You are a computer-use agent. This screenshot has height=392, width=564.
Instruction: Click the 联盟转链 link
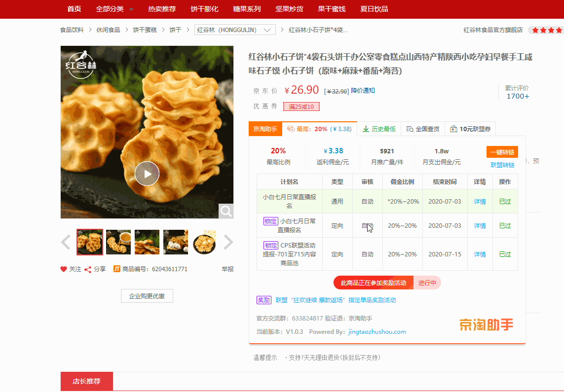tap(502, 165)
